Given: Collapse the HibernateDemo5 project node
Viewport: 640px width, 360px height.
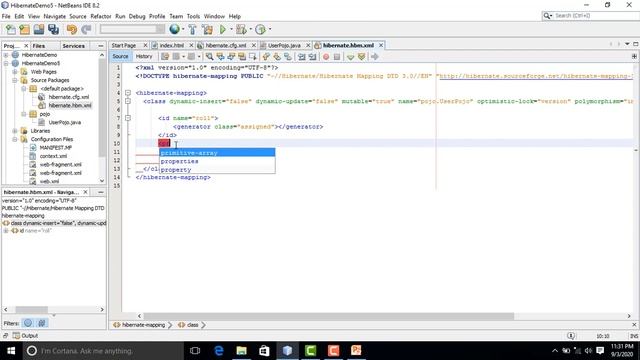Looking at the screenshot, I should point(6,63).
